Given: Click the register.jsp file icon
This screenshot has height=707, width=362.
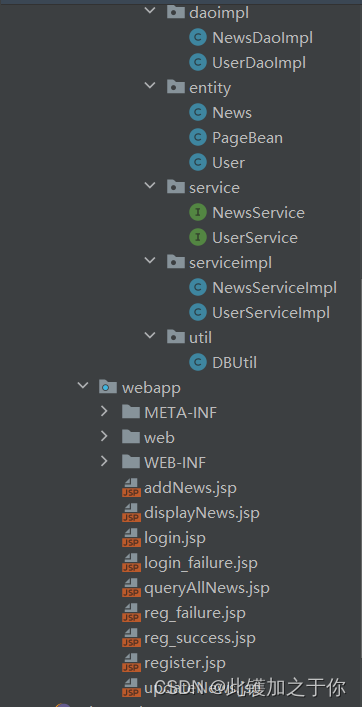Looking at the screenshot, I should pyautogui.click(x=131, y=663).
